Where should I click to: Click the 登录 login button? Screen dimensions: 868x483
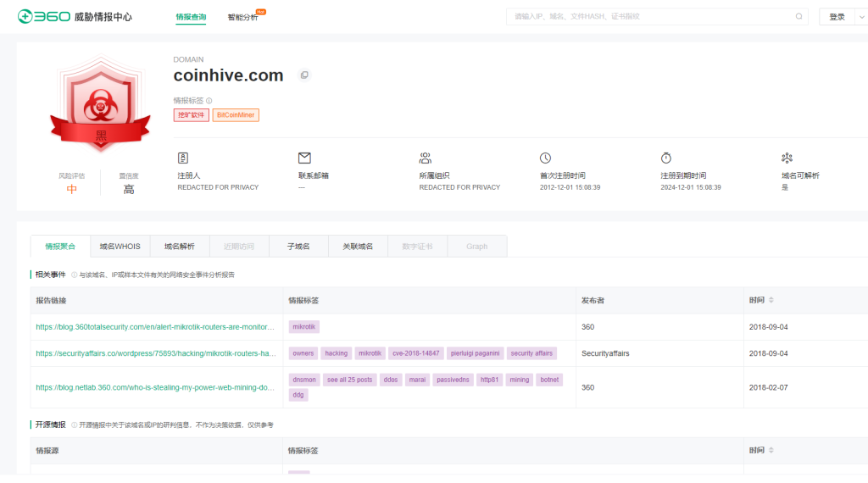tap(837, 17)
